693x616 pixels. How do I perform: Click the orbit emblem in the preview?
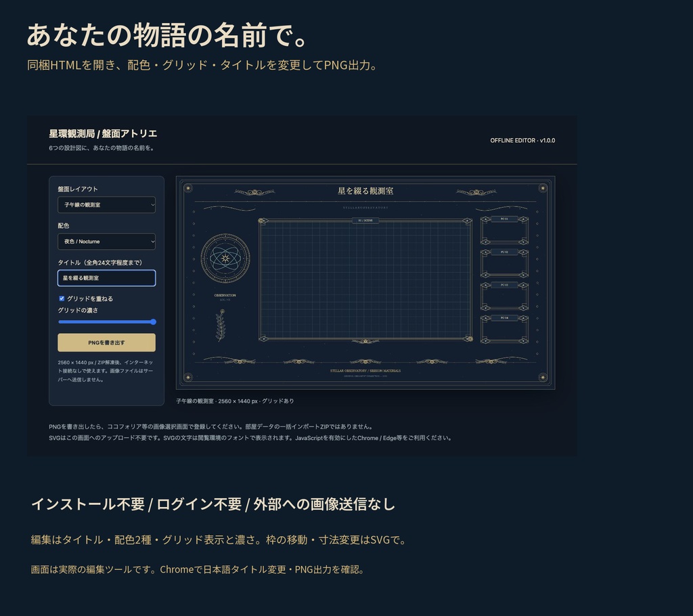pyautogui.click(x=225, y=259)
